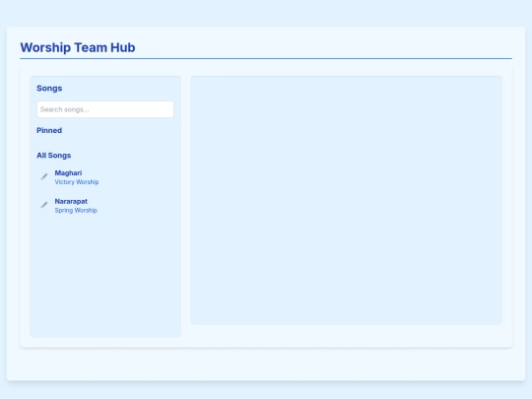532x399 pixels.
Task: Open the song titled Nararapat
Action: [x=71, y=201]
